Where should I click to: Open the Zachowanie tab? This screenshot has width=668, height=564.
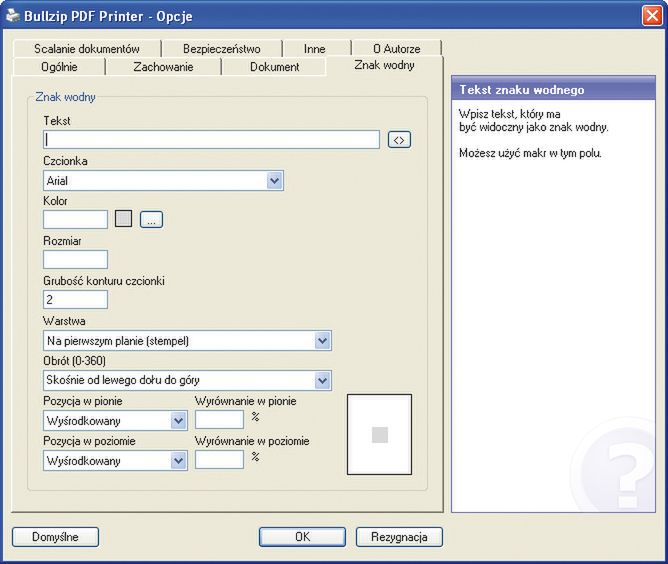click(x=163, y=67)
